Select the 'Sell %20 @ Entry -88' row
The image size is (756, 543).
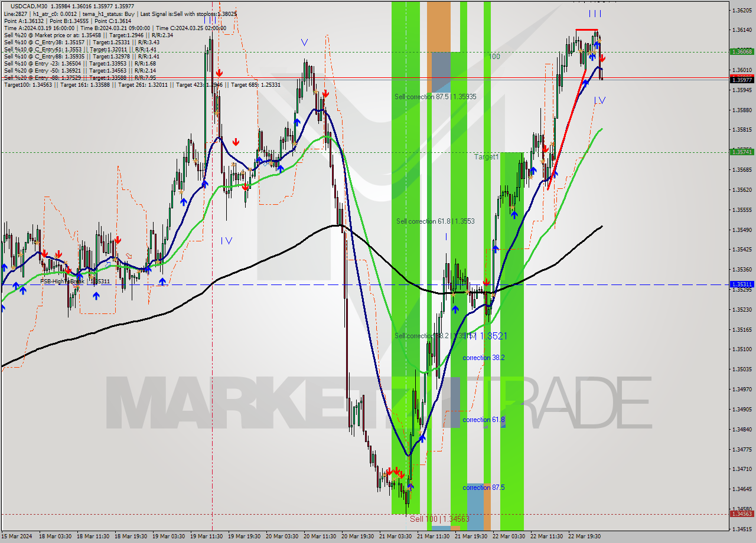(80, 77)
